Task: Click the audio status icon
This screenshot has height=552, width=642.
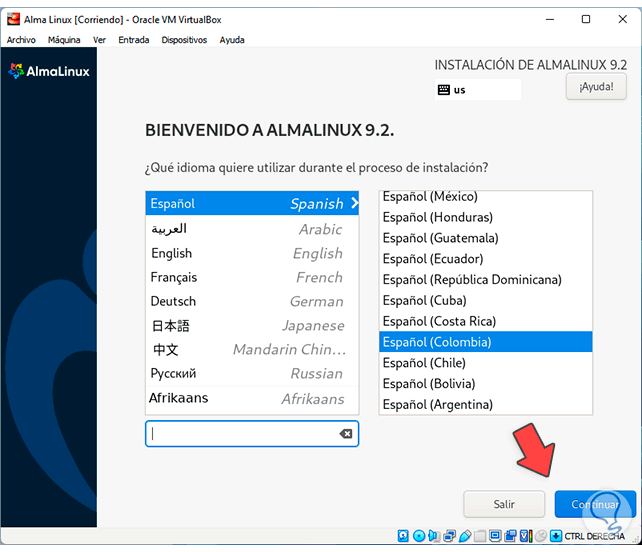Action: point(434,536)
